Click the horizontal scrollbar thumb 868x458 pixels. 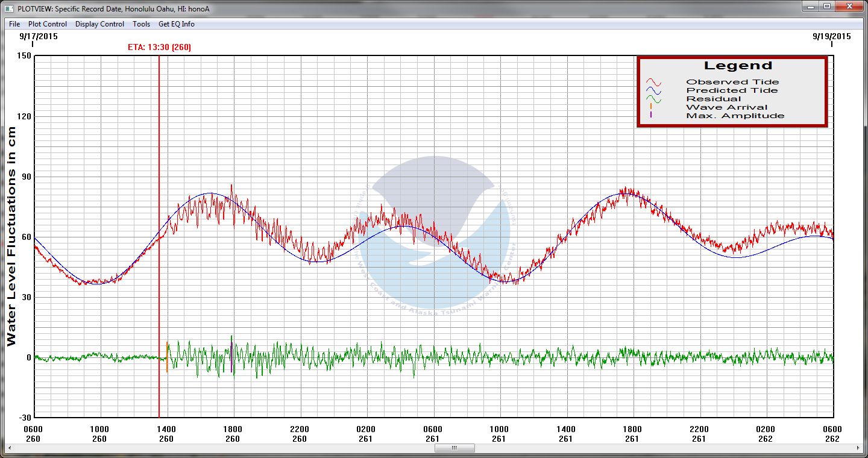[x=454, y=448]
